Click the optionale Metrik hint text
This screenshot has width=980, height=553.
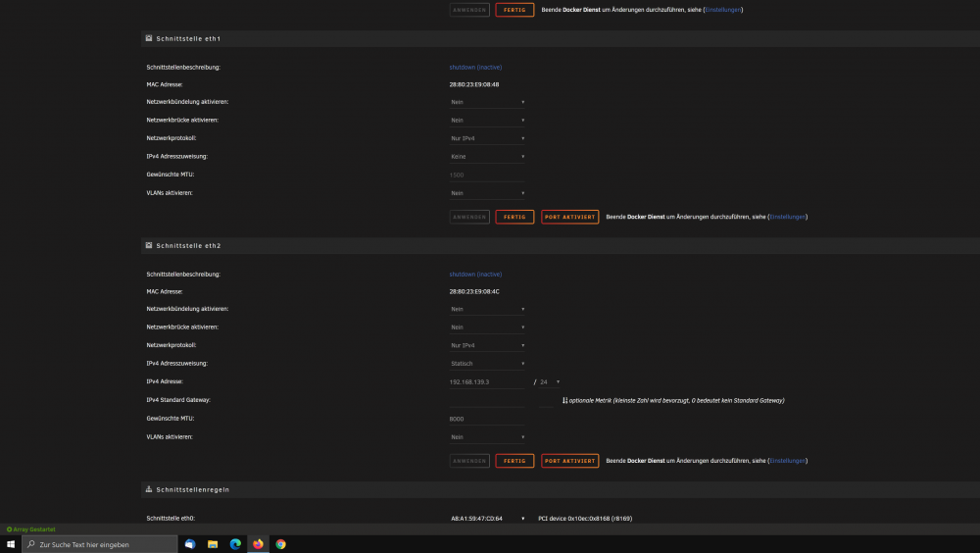point(677,400)
